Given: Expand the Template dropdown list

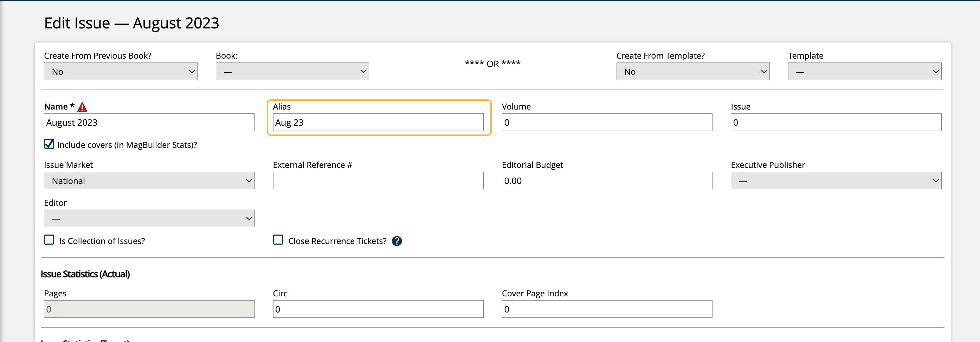Looking at the screenshot, I should point(864,71).
